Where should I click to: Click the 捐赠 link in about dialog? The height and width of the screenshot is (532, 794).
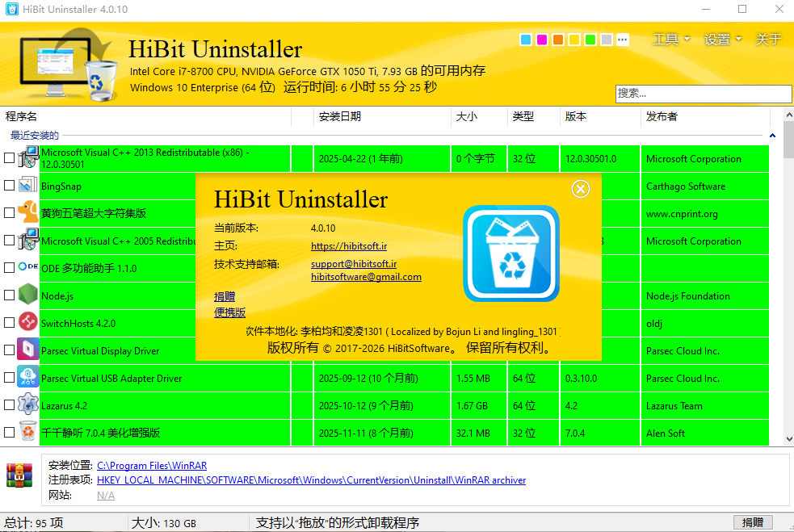point(225,296)
